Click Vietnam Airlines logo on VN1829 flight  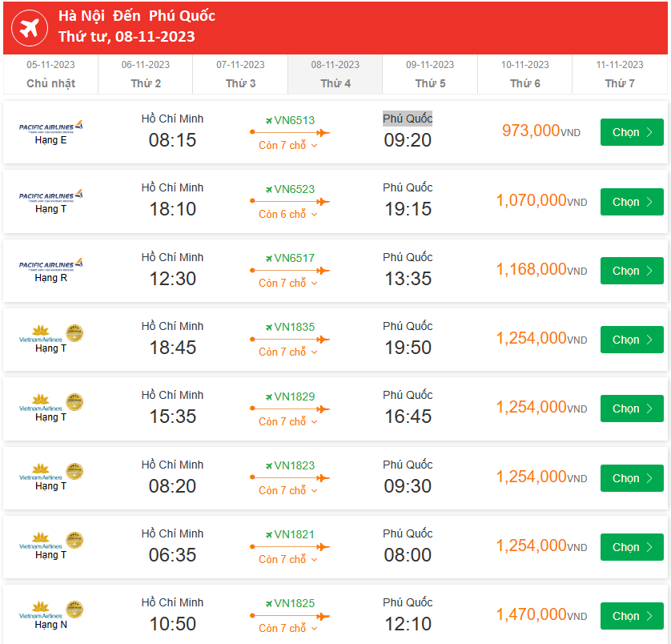tap(51, 403)
